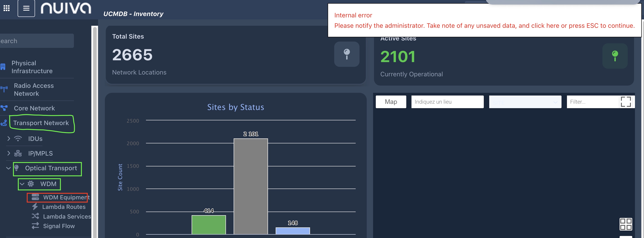
Task: Open the SITE dropdown above the map
Action: click(525, 102)
